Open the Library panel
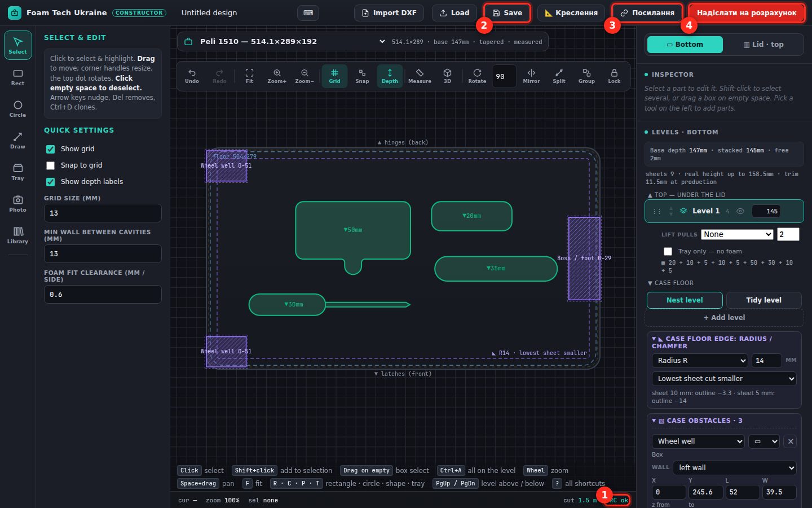 17,235
